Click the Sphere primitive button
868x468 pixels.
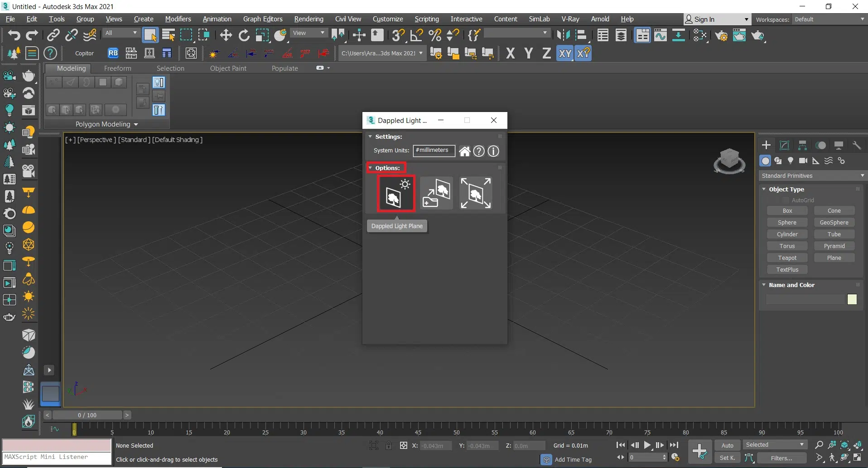coord(787,222)
